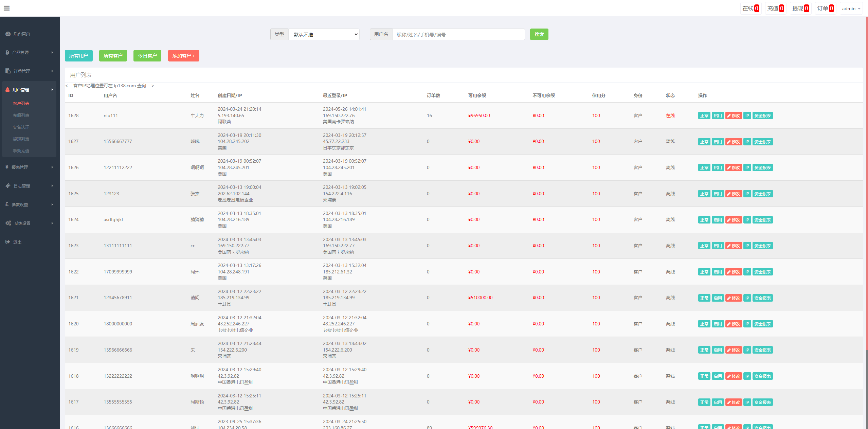Click the red 添加客户+ button
Viewport: 868px width, 429px height.
[x=183, y=56]
